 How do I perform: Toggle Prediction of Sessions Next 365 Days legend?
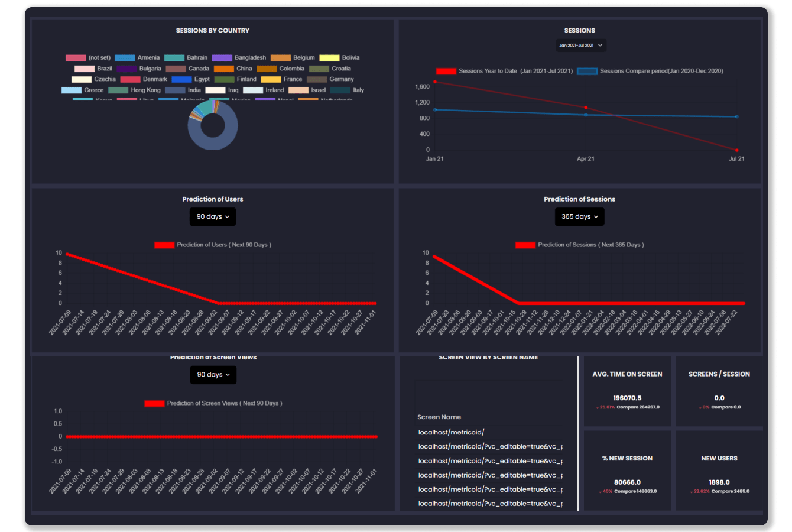point(580,245)
